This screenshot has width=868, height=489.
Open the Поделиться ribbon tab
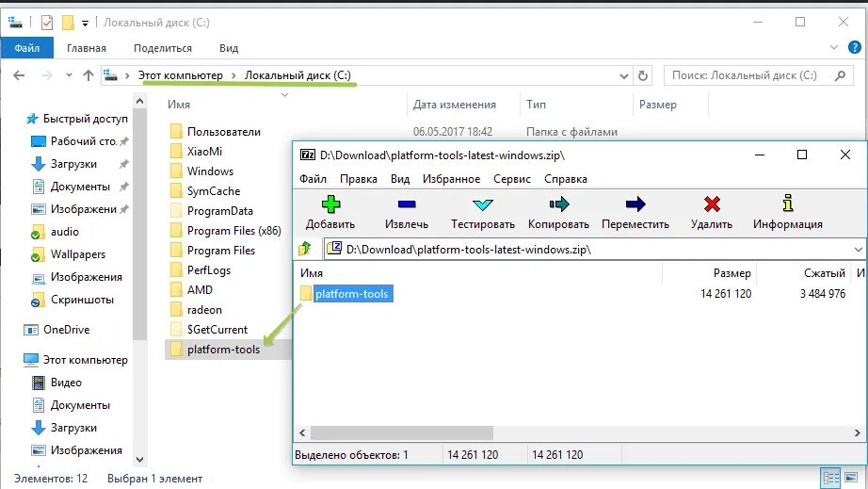click(x=163, y=48)
